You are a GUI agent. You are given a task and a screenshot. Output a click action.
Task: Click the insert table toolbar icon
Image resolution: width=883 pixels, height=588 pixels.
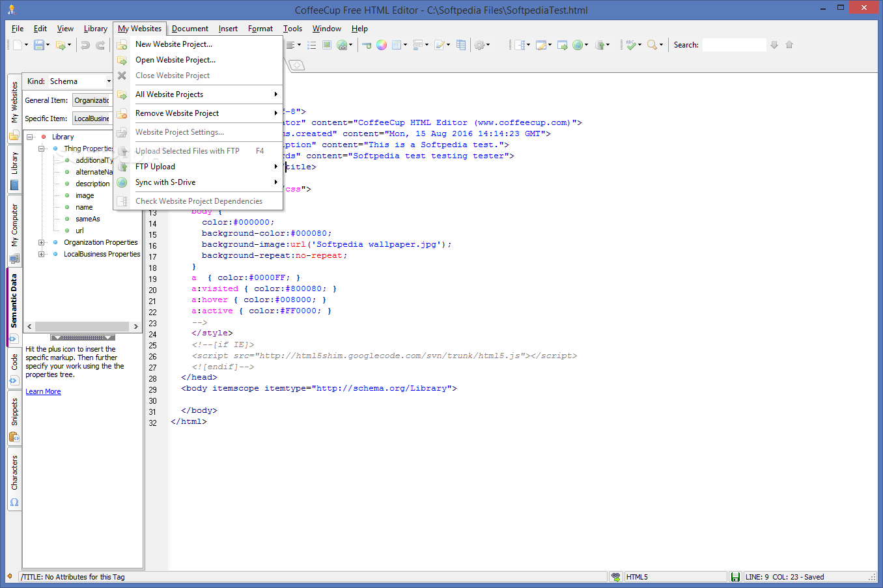pos(397,45)
